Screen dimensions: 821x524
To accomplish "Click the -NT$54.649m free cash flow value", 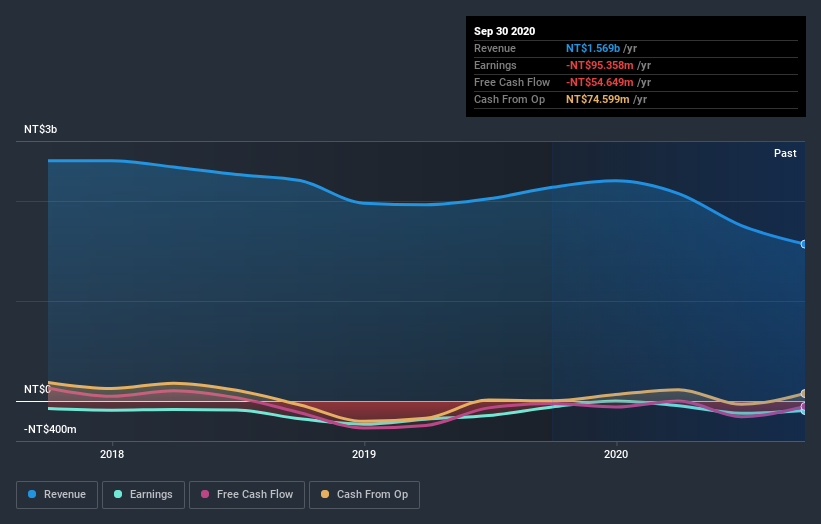I will (600, 82).
